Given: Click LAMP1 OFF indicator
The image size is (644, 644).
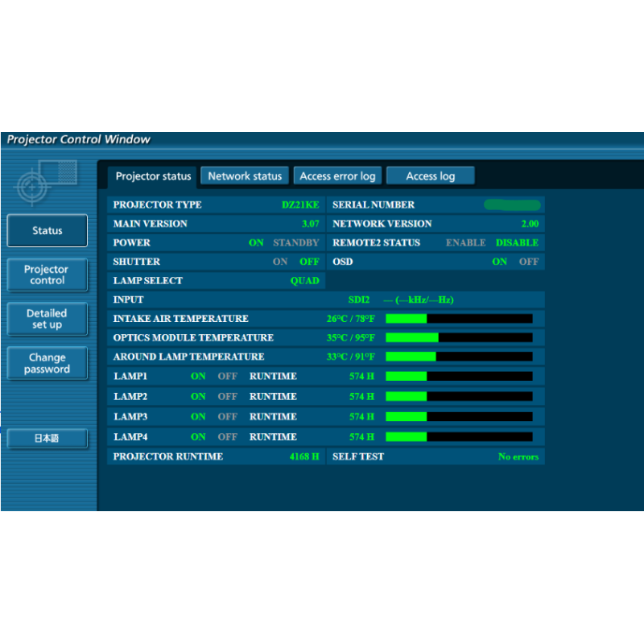Looking at the screenshot, I should (228, 376).
